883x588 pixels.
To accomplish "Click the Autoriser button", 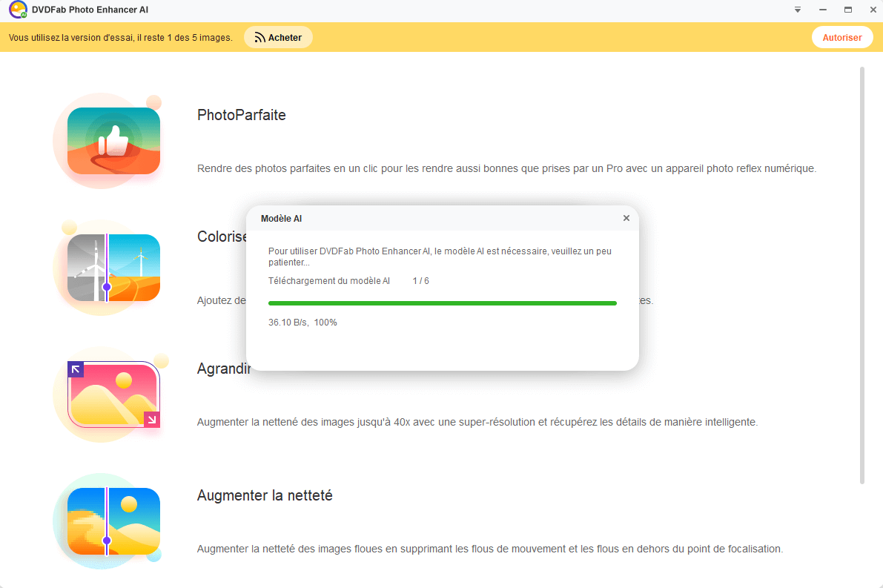I will coord(842,37).
